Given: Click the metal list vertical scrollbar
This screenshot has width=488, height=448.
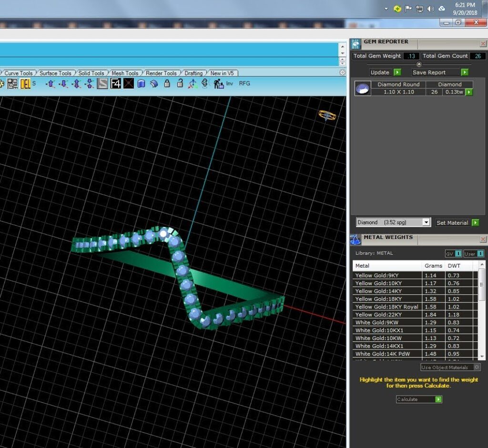Looking at the screenshot, I should point(482,285).
